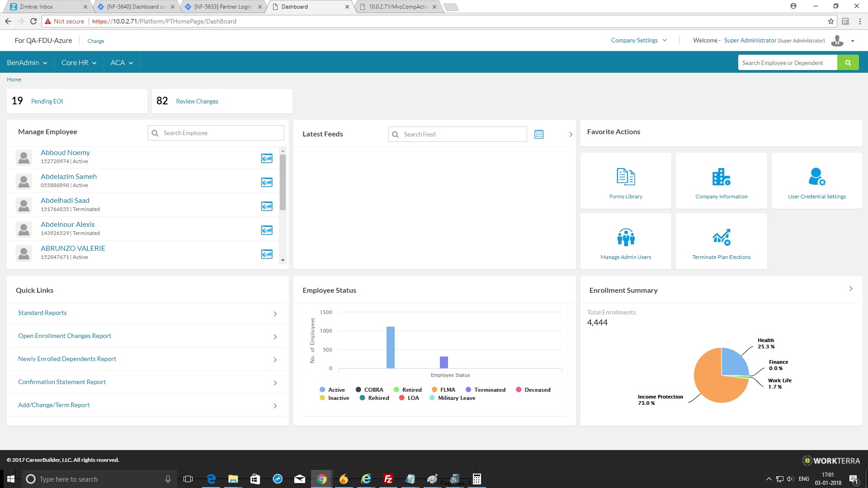Toggle the Active legend in Employee Status
The width and height of the screenshot is (868, 488).
tap(332, 389)
